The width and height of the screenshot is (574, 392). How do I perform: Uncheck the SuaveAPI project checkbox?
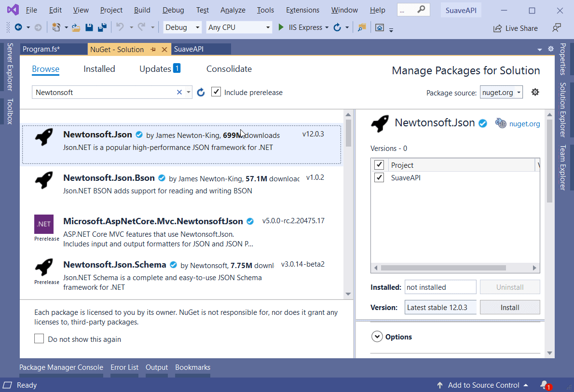pos(379,177)
